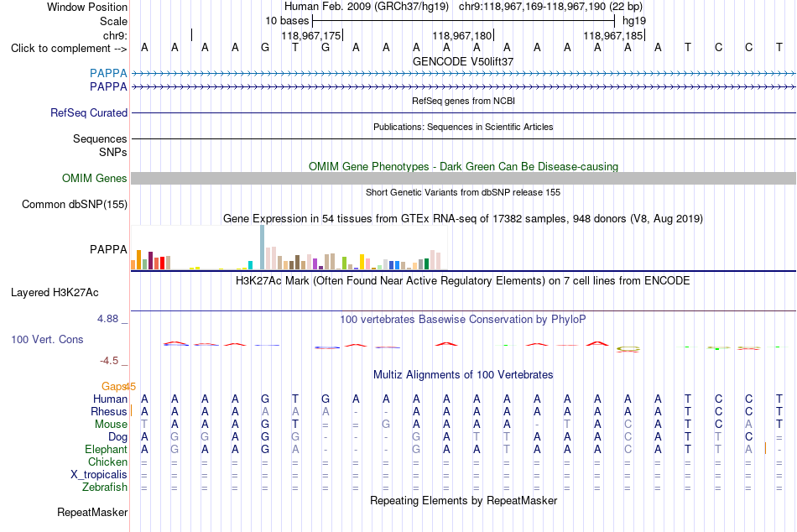Click the "Zebrafish" species row label

point(105,487)
